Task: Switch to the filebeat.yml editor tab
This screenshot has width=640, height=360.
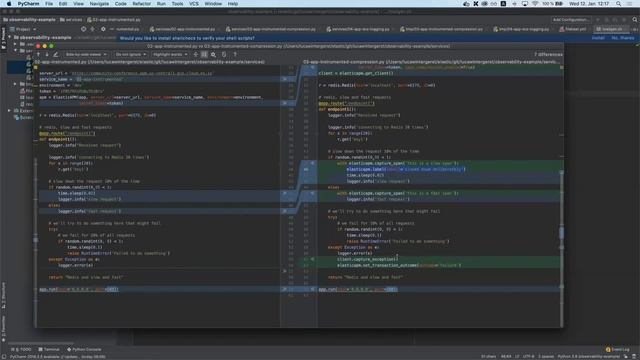Action: [573, 29]
